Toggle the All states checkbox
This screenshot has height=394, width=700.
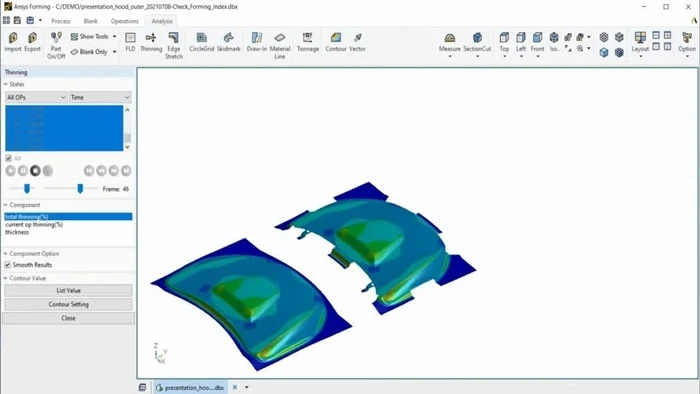point(8,158)
